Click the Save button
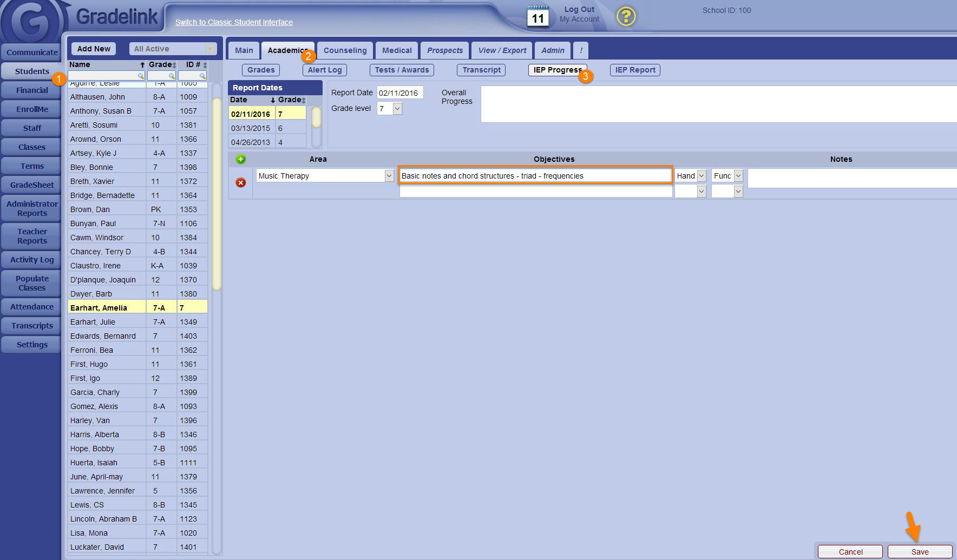 [x=920, y=552]
